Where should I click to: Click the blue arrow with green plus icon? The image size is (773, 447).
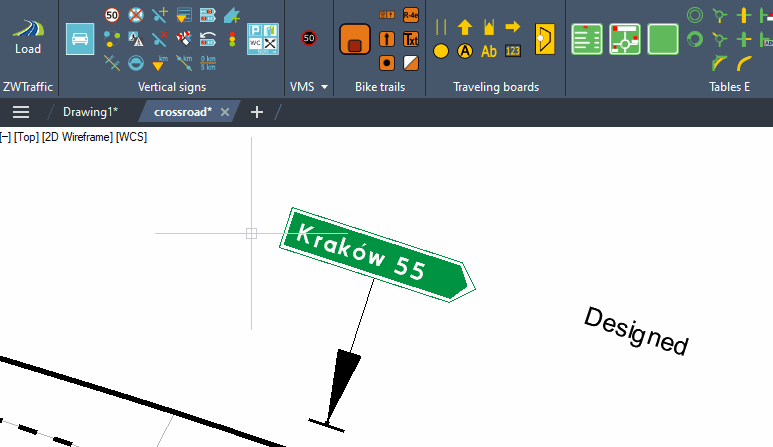(x=232, y=15)
